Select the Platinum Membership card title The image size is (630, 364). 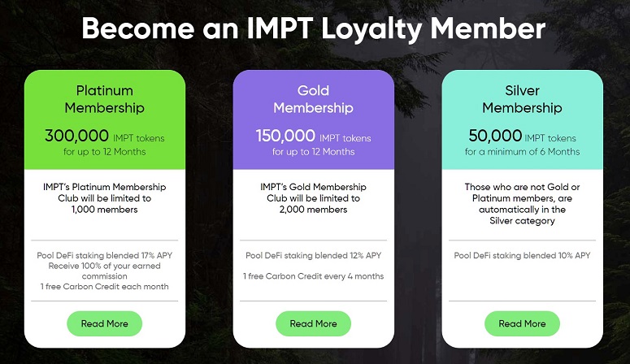(105, 99)
